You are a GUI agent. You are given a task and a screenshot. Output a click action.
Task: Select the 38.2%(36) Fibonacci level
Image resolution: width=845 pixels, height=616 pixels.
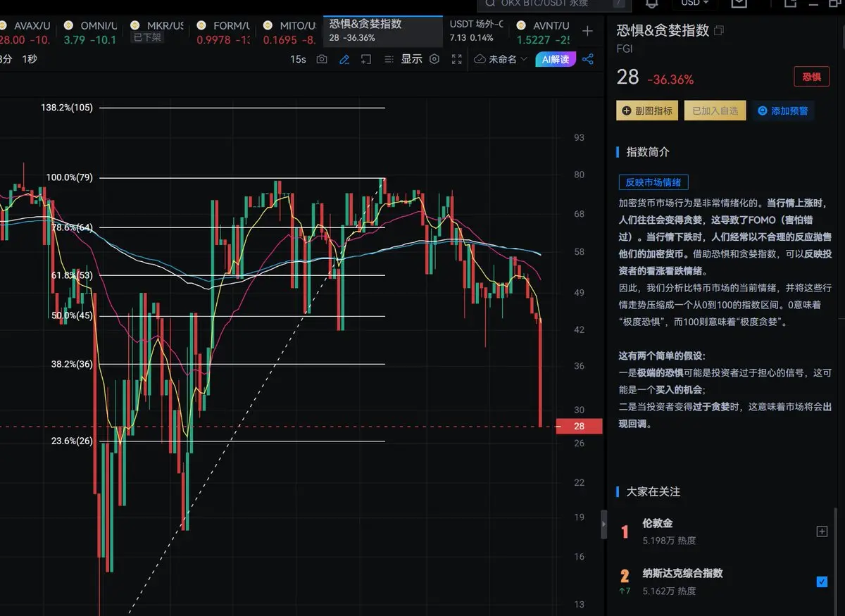click(x=72, y=364)
